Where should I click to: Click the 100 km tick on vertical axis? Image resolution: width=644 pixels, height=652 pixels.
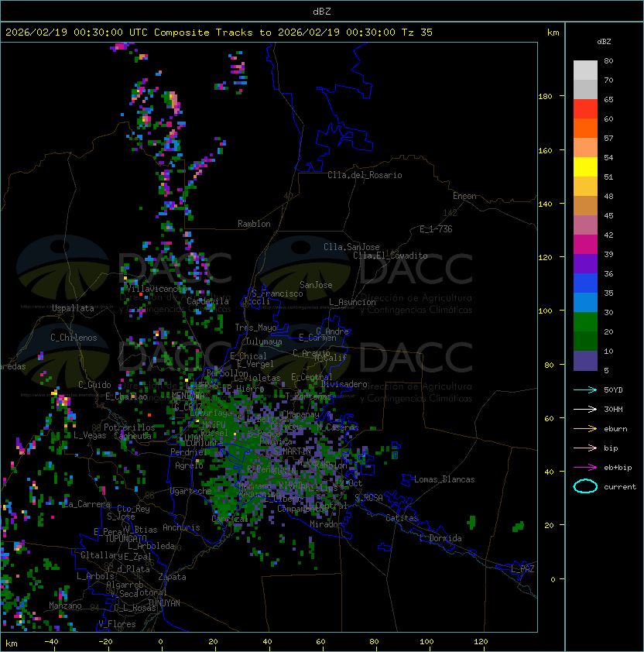[545, 311]
